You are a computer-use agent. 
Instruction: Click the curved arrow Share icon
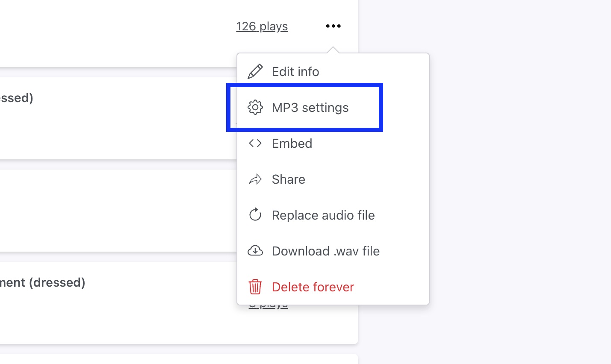pos(255,179)
